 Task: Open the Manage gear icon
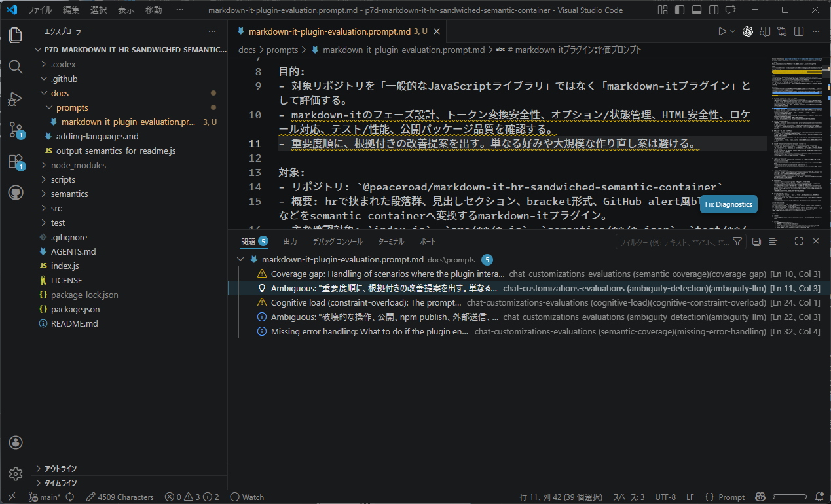pos(16,474)
